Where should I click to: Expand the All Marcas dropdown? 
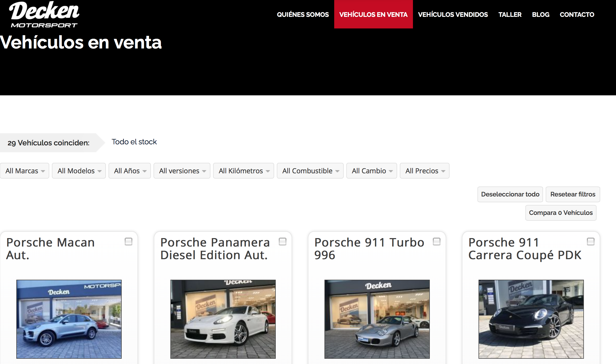24,171
